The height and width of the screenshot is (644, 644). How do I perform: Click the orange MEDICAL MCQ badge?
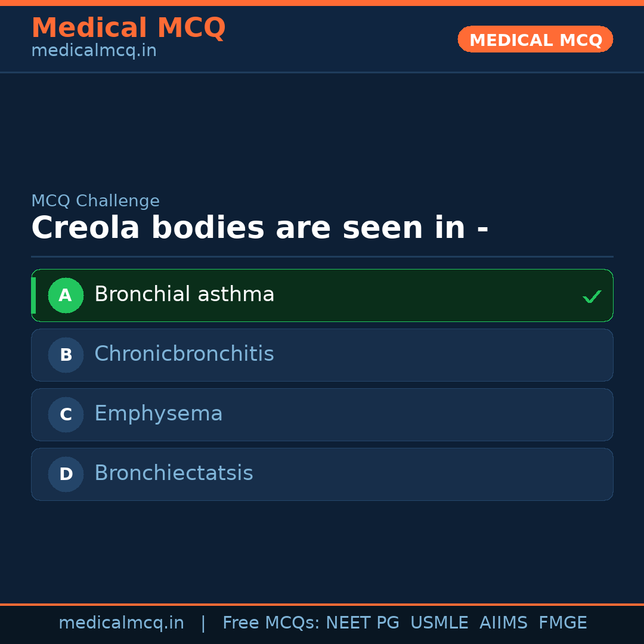click(x=535, y=39)
